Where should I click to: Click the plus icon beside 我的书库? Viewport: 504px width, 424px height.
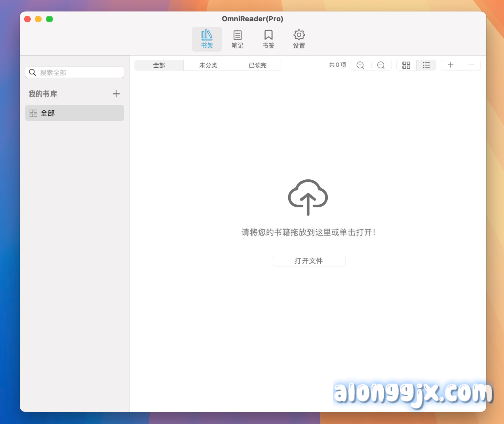coord(116,93)
